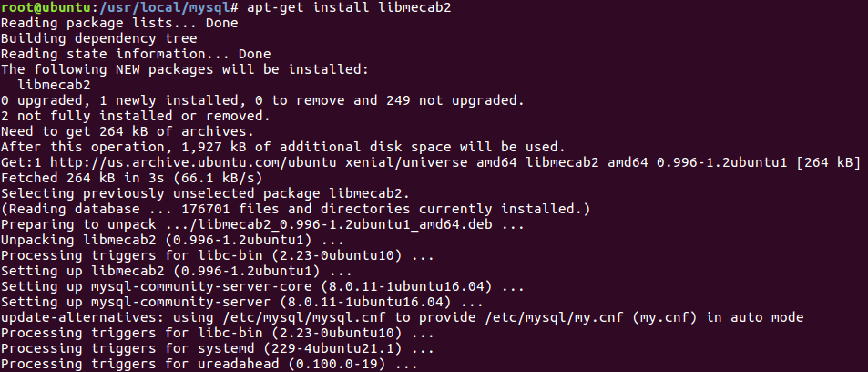Click the "2 not fully installed or removed" line
This screenshot has height=372, width=868.
coord(135,116)
